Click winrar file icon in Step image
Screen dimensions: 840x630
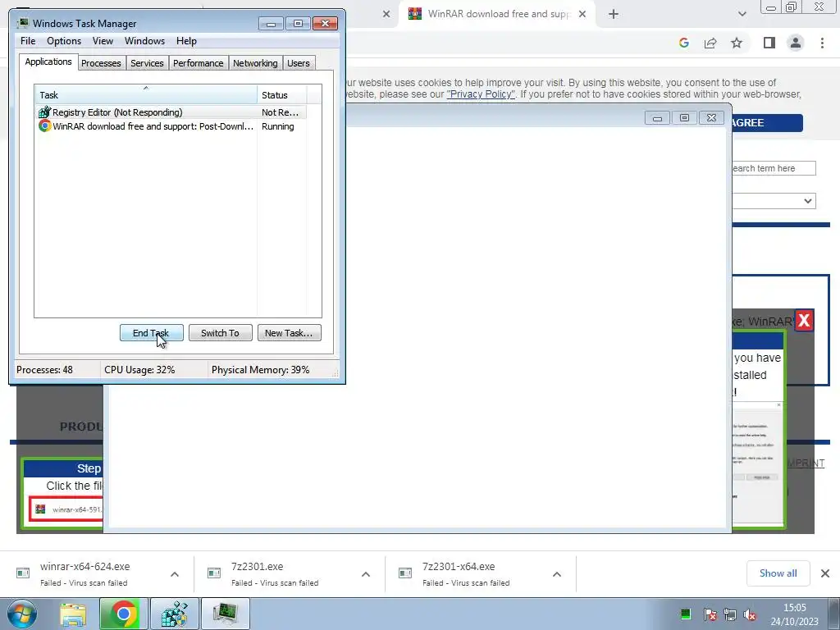click(x=40, y=509)
